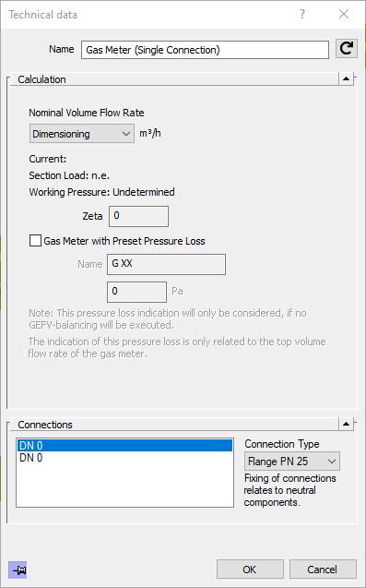Close the Technical data dialog
Image resolution: width=366 pixels, height=588 pixels.
(x=344, y=14)
